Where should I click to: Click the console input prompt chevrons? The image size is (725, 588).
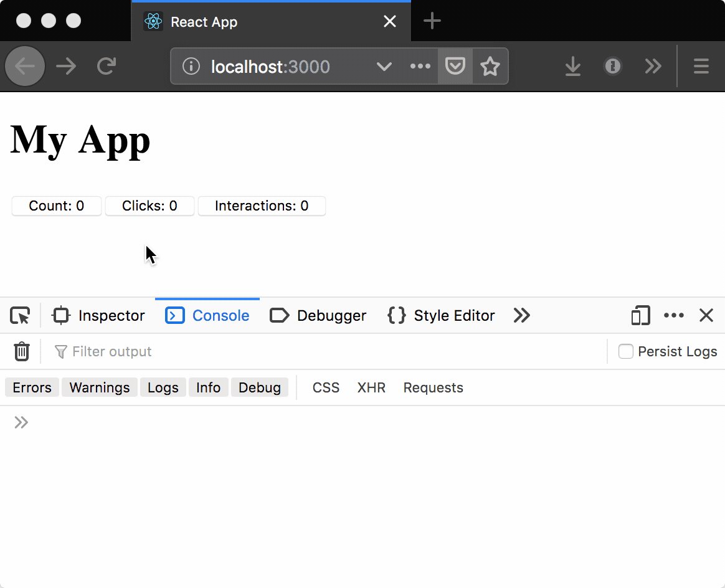[x=21, y=422]
